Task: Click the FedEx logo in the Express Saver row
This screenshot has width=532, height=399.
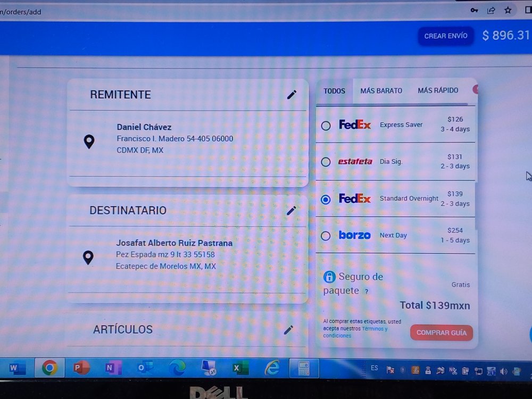Action: click(x=355, y=125)
